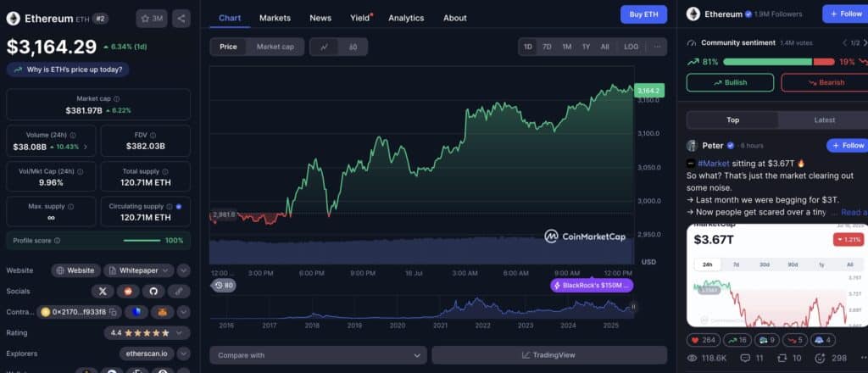Select the Price chart toggle
Image resolution: width=868 pixels, height=373 pixels.
(x=228, y=47)
